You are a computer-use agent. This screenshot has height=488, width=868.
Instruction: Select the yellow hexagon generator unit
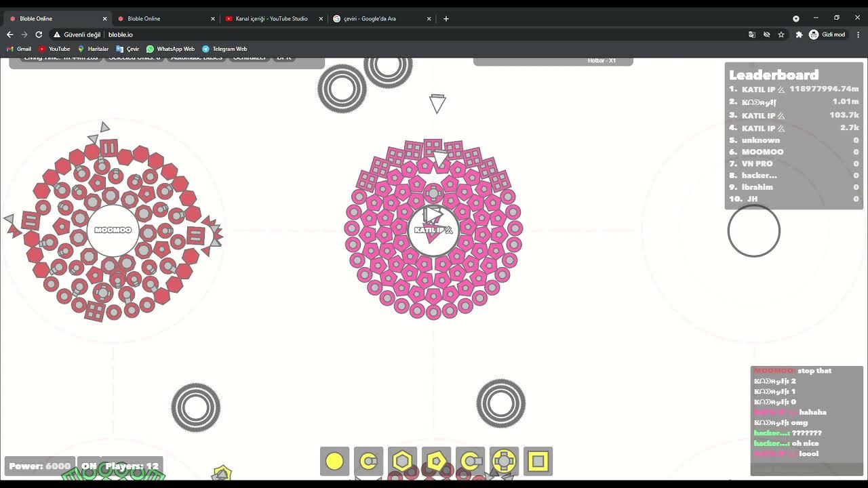[x=402, y=462]
